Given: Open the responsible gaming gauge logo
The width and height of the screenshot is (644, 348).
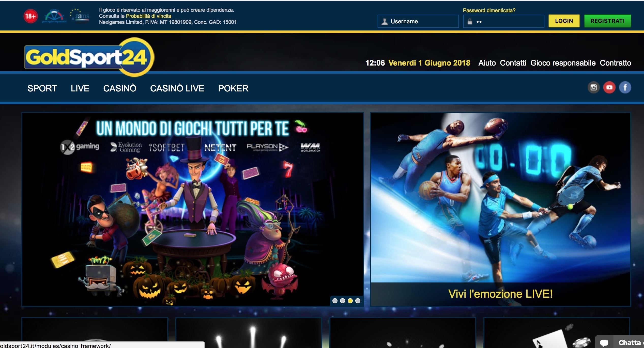Looking at the screenshot, I should (x=54, y=16).
